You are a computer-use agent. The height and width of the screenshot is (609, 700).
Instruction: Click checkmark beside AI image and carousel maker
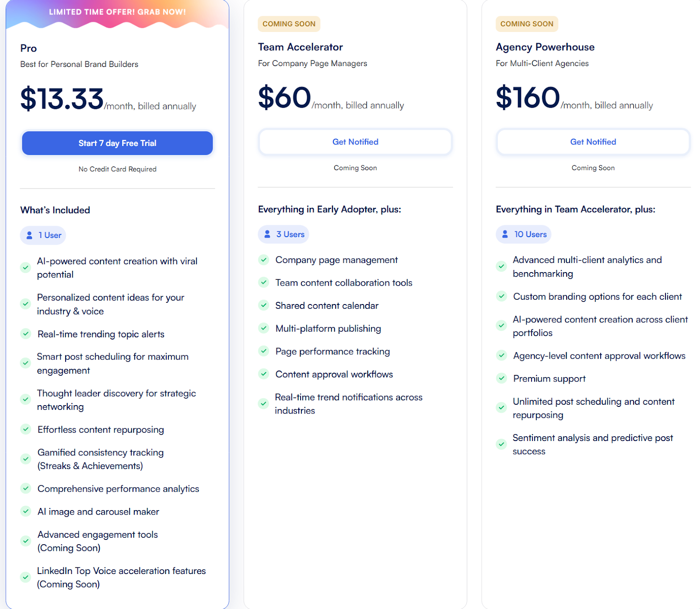26,511
